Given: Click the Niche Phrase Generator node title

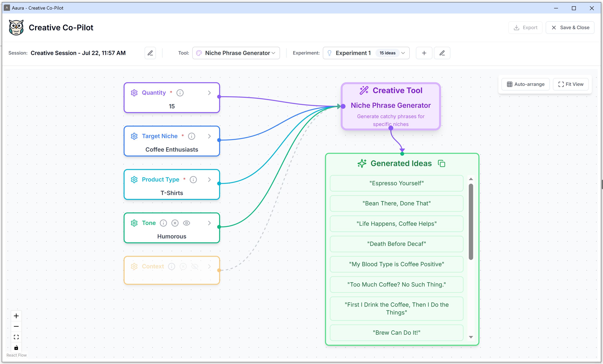Looking at the screenshot, I should pyautogui.click(x=391, y=105).
